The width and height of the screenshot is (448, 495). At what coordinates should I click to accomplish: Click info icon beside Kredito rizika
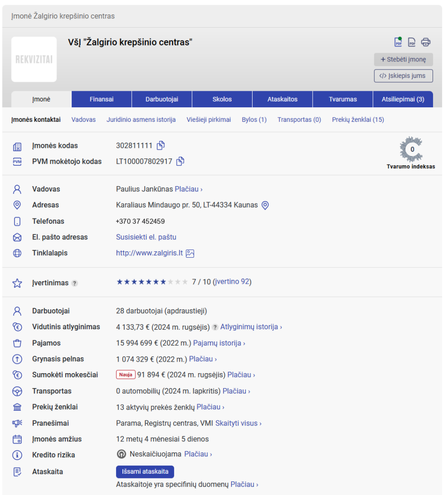pos(17,455)
